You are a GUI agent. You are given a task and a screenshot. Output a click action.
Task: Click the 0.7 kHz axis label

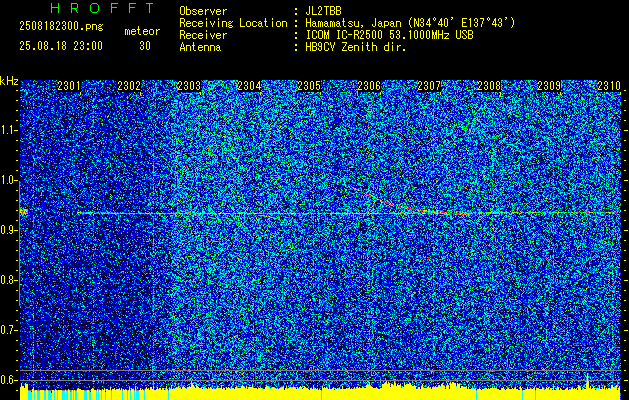tap(9, 330)
